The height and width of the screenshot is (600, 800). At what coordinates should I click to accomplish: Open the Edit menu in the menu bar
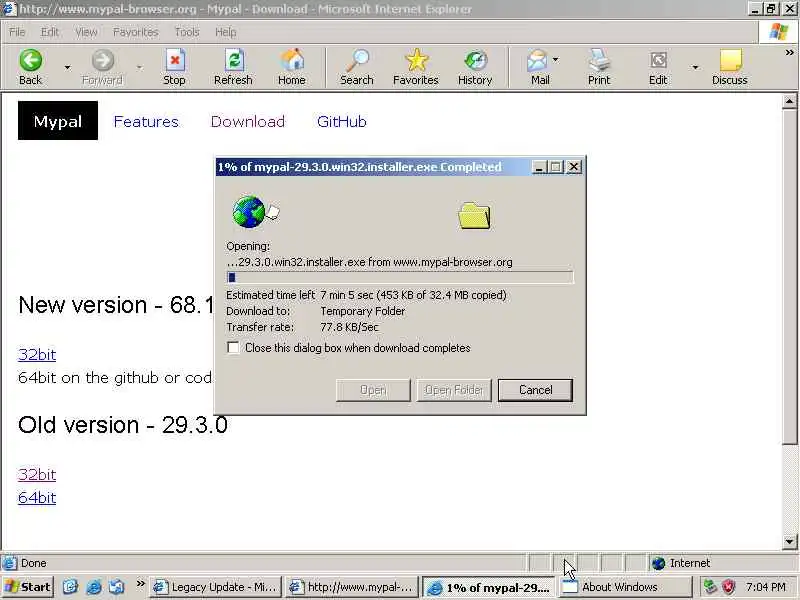pyautogui.click(x=50, y=32)
